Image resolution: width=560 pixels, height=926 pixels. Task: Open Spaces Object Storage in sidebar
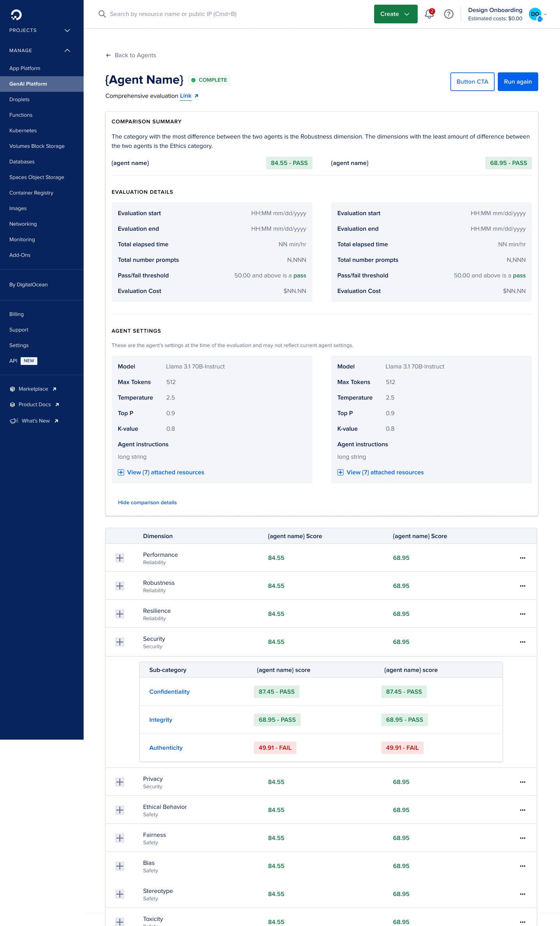tap(37, 177)
